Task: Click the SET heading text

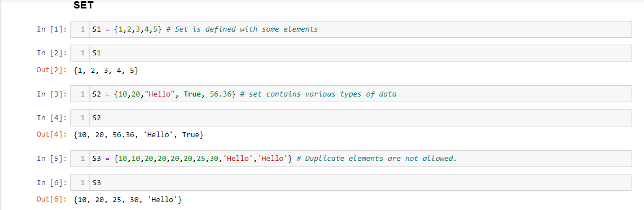Action: coord(84,5)
